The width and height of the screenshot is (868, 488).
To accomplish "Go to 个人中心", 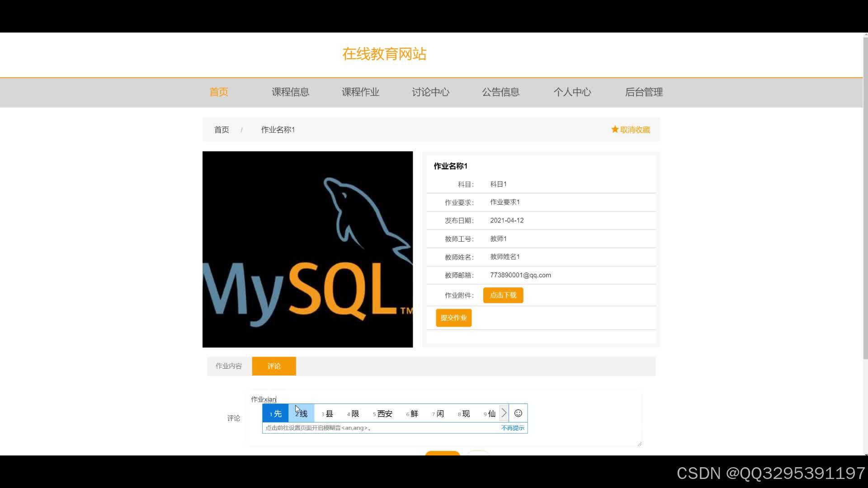I will click(x=572, y=92).
